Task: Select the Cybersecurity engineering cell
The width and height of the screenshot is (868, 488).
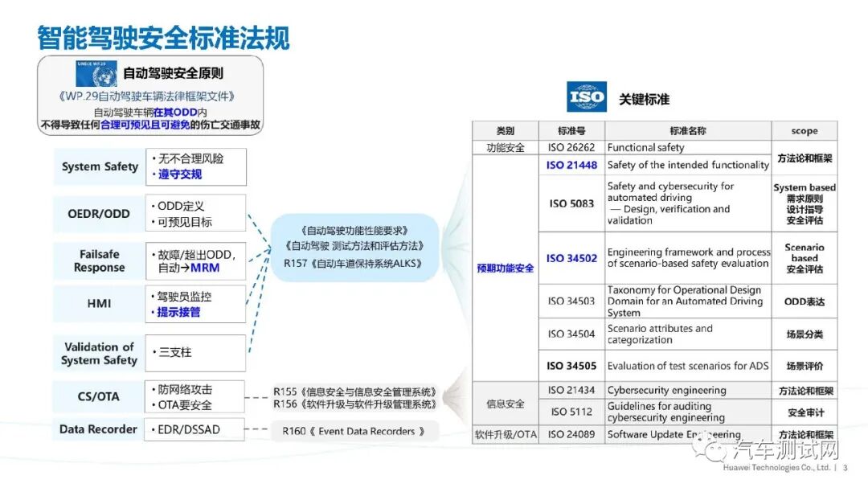Action: [688, 390]
